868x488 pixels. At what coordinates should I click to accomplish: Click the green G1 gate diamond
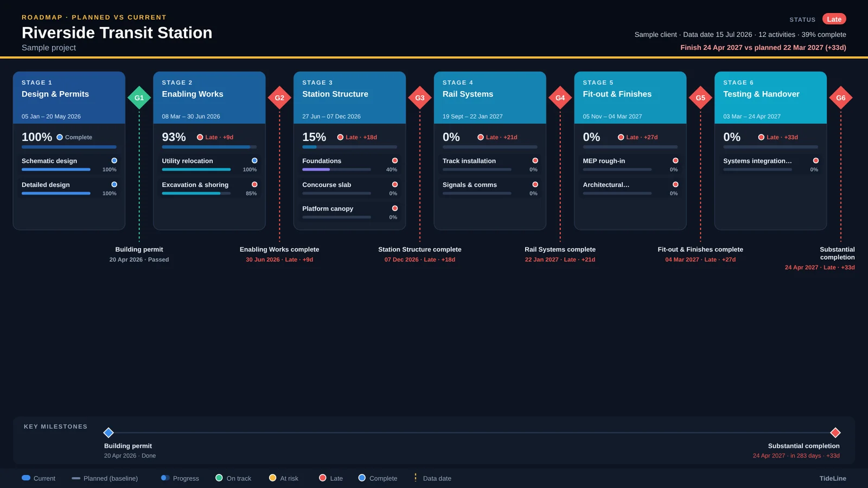click(139, 98)
